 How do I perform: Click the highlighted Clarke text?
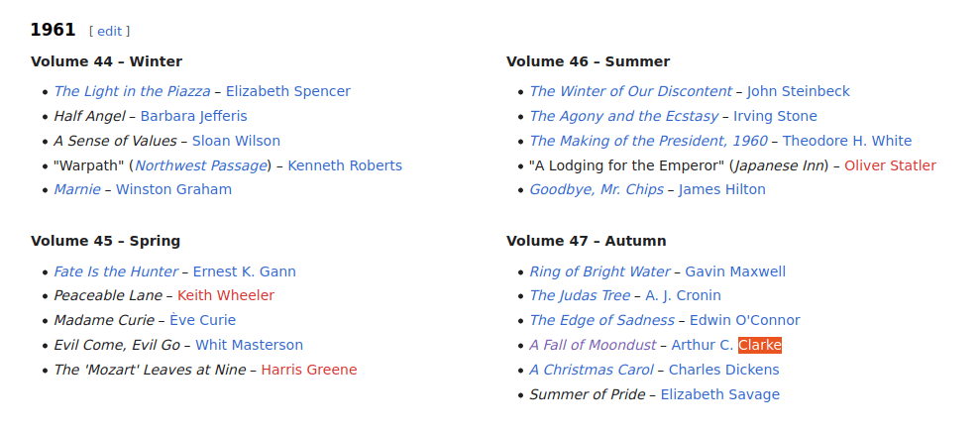coord(759,345)
